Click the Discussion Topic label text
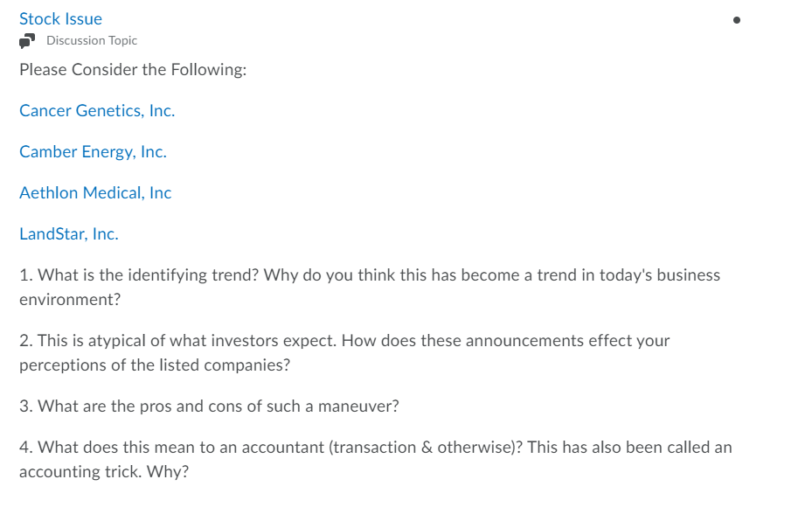812x514 pixels. coord(92,40)
